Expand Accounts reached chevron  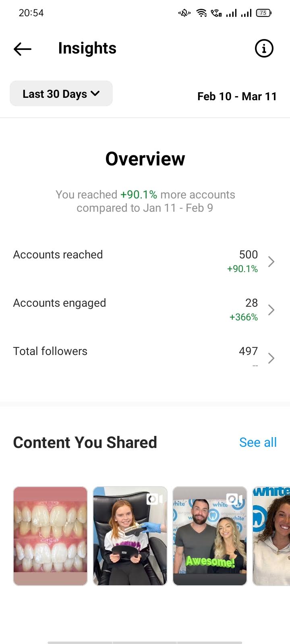click(x=271, y=262)
